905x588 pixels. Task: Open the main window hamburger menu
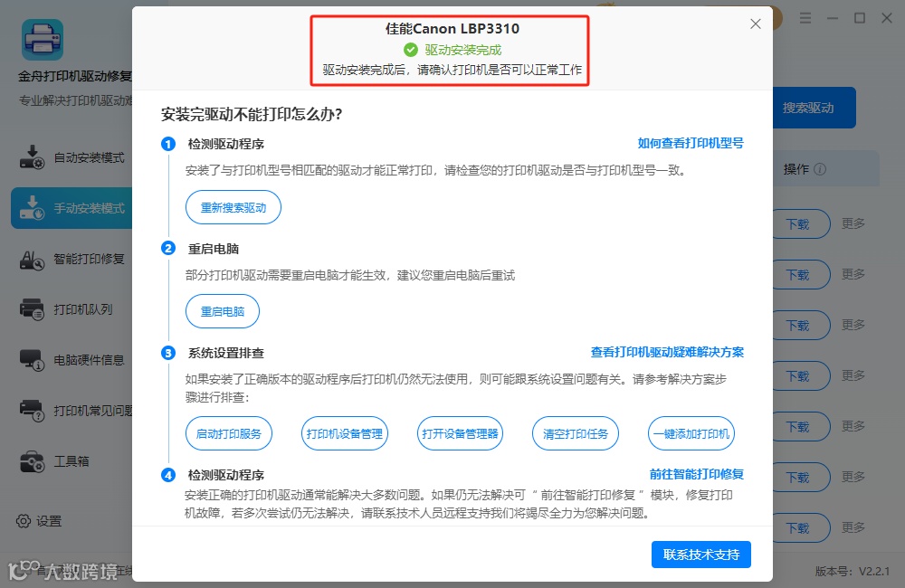coord(805,18)
